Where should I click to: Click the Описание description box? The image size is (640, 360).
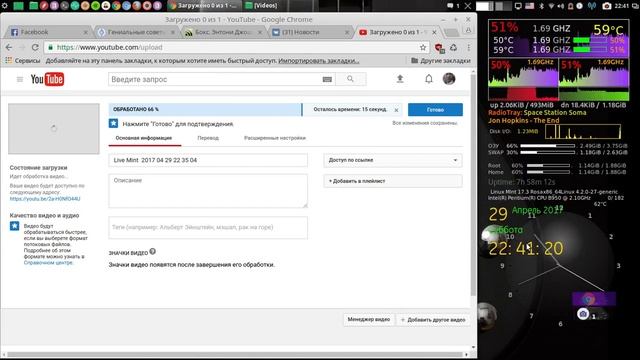tap(208, 191)
